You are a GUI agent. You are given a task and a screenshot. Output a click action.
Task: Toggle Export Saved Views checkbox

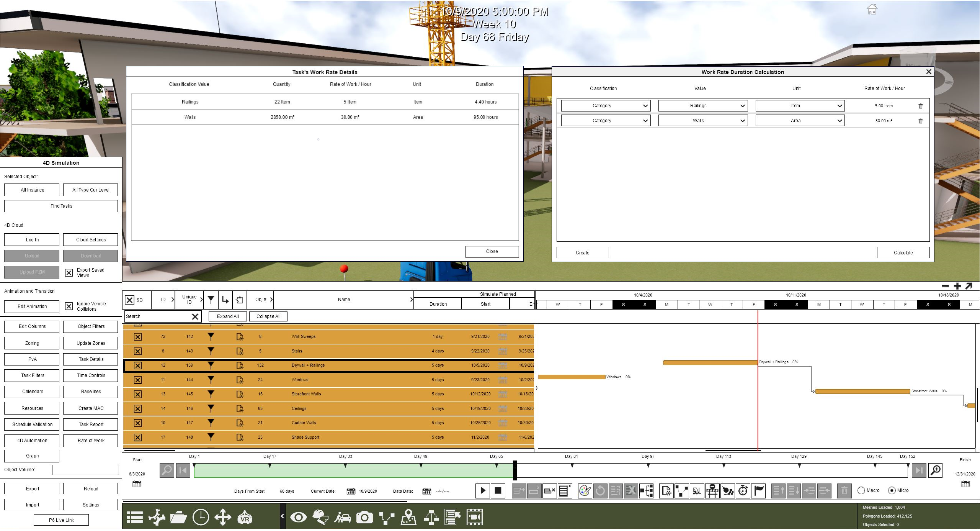69,273
